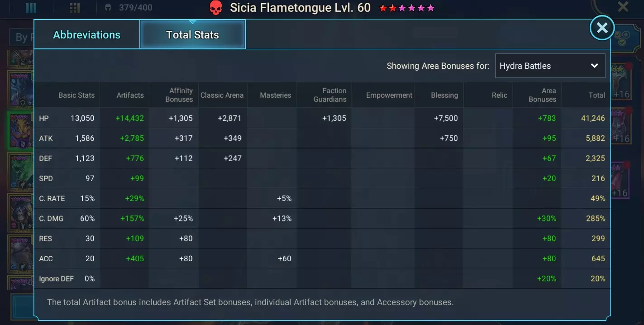Click the dropdown chevron beside Hydra Battles
The image size is (644, 325).
tap(594, 66)
